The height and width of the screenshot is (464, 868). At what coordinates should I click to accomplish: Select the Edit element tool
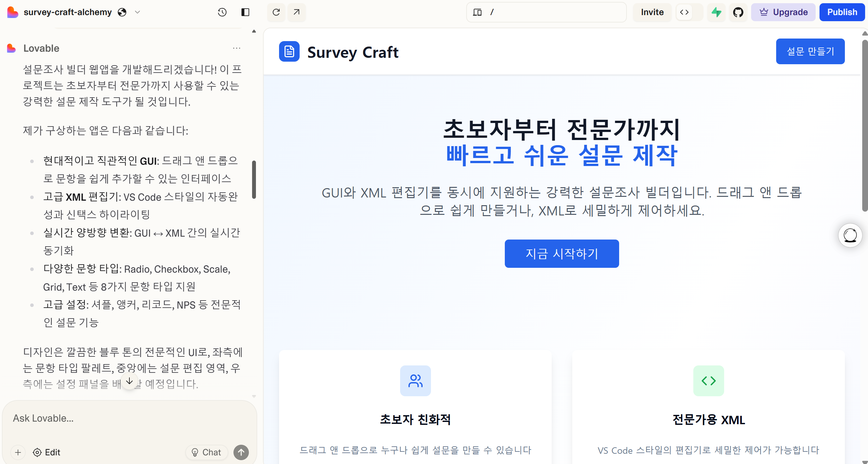47,452
